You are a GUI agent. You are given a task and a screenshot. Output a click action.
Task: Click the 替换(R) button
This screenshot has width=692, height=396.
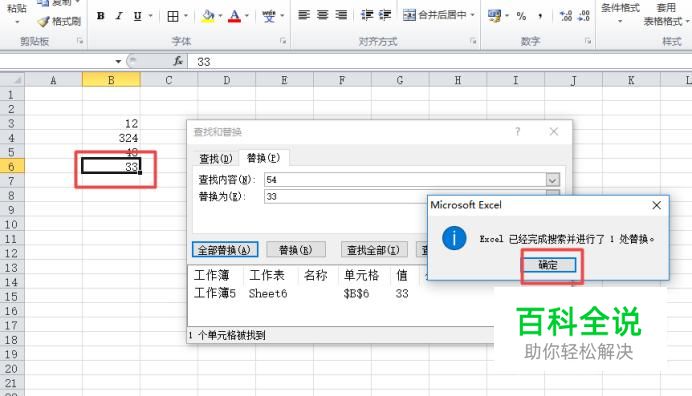click(296, 250)
